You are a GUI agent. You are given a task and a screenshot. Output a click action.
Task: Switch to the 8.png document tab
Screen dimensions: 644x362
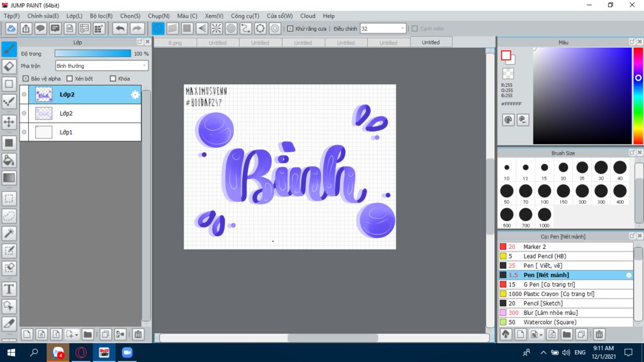coord(175,43)
